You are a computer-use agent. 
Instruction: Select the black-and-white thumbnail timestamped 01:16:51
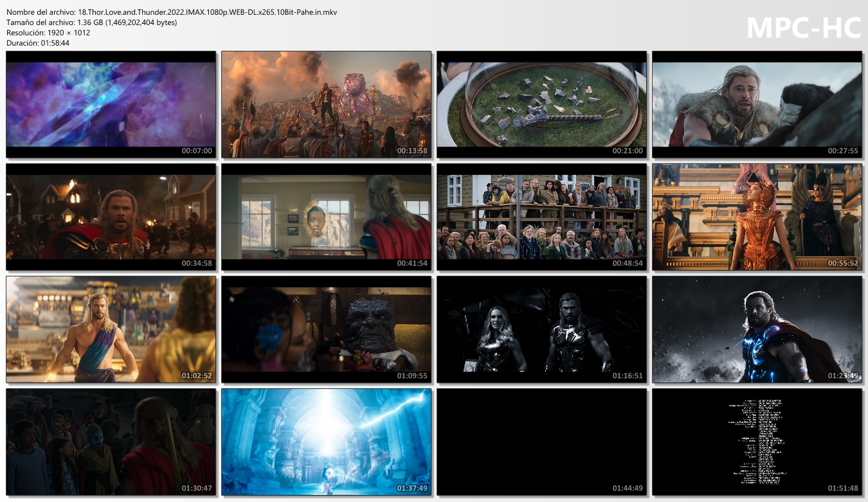click(x=541, y=330)
